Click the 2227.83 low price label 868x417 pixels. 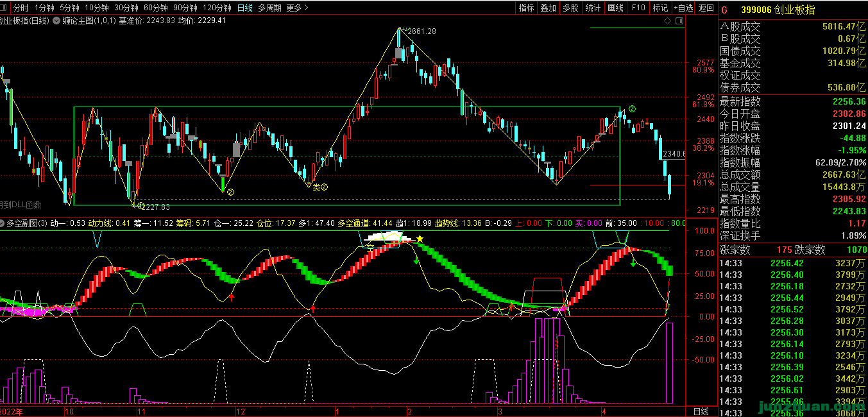pos(157,207)
